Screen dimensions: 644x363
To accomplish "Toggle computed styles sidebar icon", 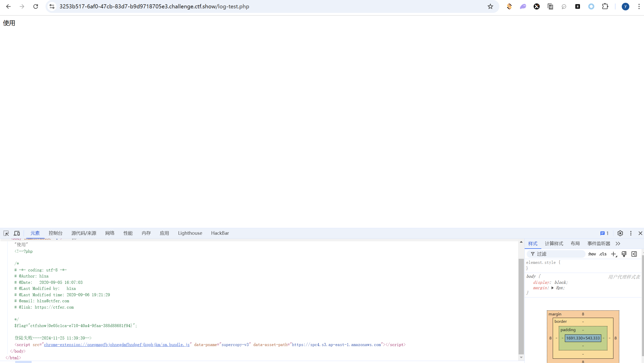I will tap(634, 254).
